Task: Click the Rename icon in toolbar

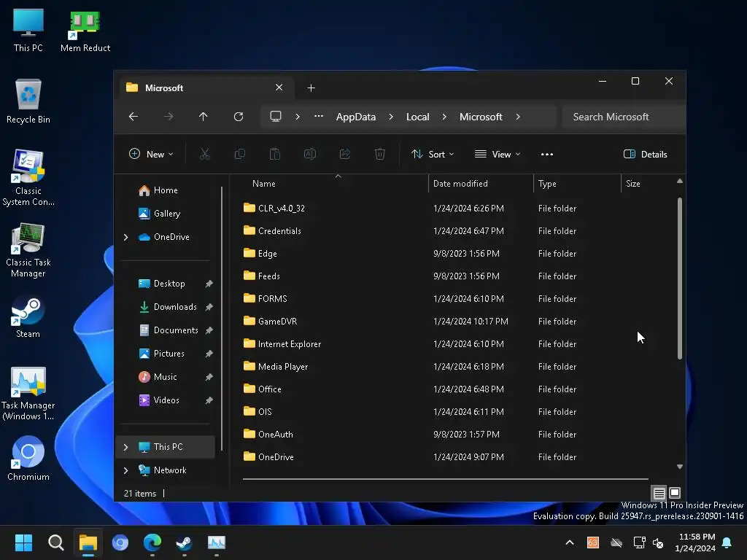Action: coord(310,155)
